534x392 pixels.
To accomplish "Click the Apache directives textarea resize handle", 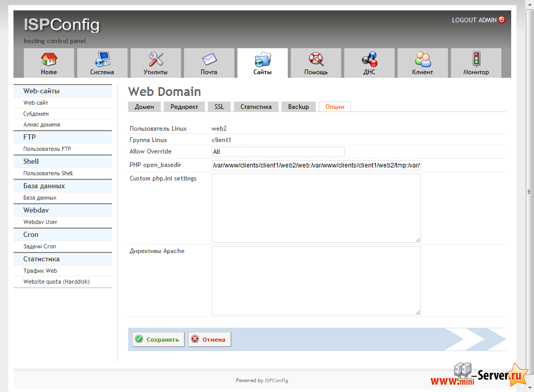I will point(418,312).
